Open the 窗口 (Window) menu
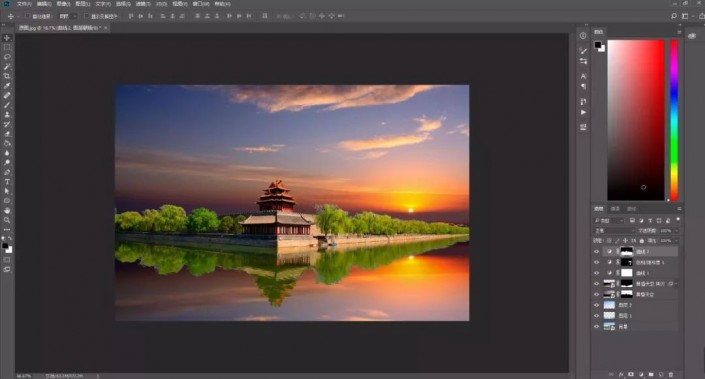The height and width of the screenshot is (379, 705). point(201,4)
